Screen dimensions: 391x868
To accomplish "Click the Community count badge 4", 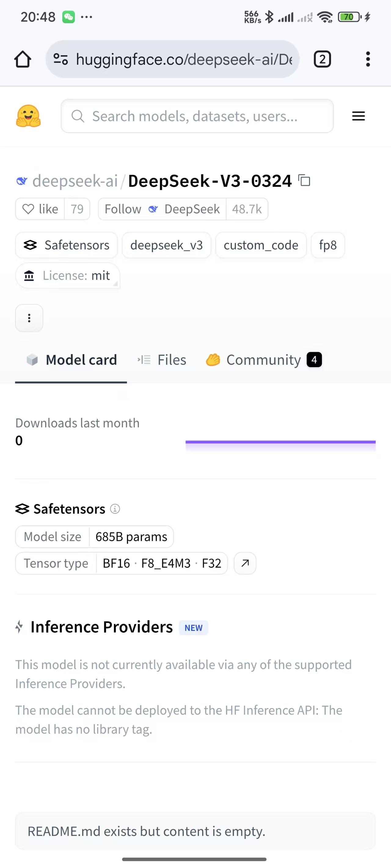I will click(314, 360).
